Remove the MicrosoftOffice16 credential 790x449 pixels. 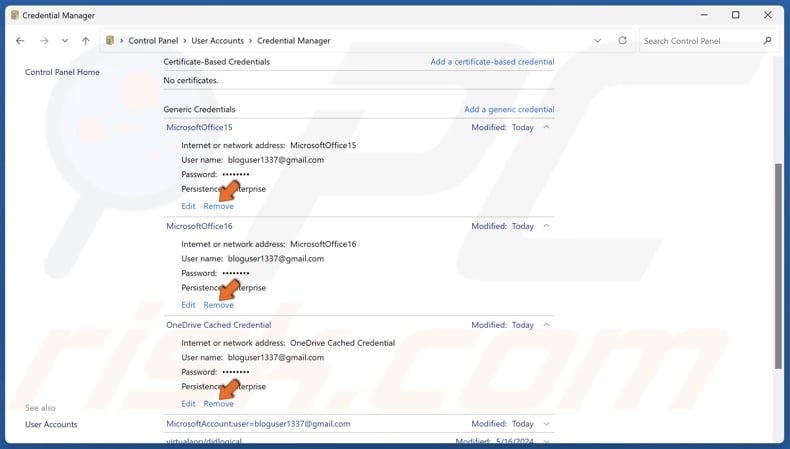click(x=219, y=305)
